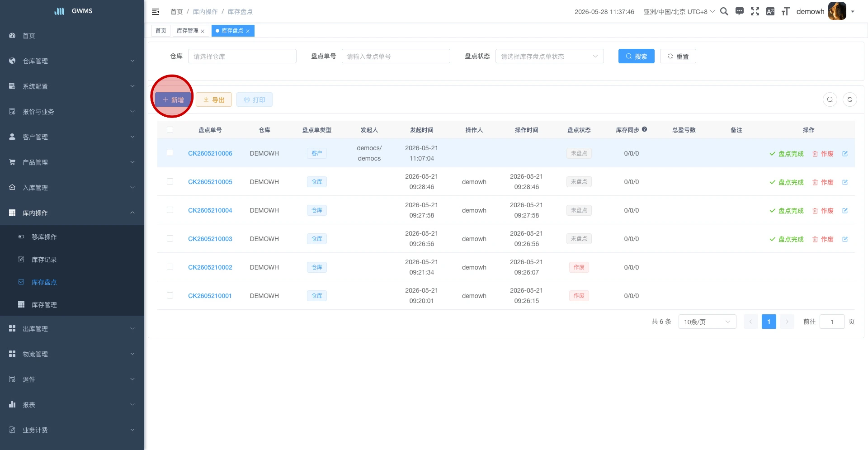Expand 产品管理 sidebar menu

(x=72, y=162)
